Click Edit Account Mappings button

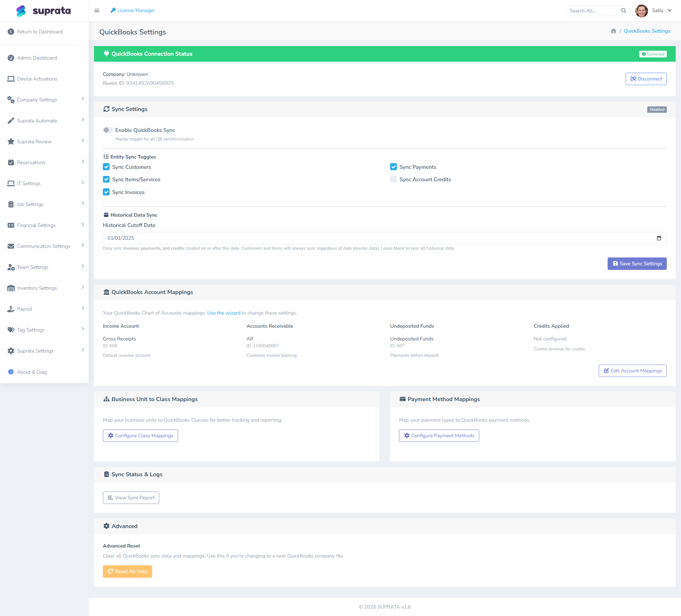click(x=632, y=371)
